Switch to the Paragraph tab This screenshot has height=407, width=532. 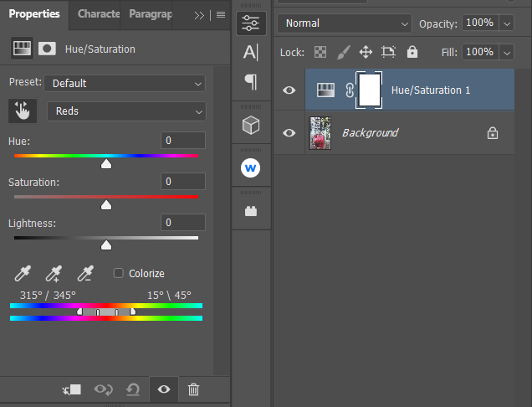point(151,14)
